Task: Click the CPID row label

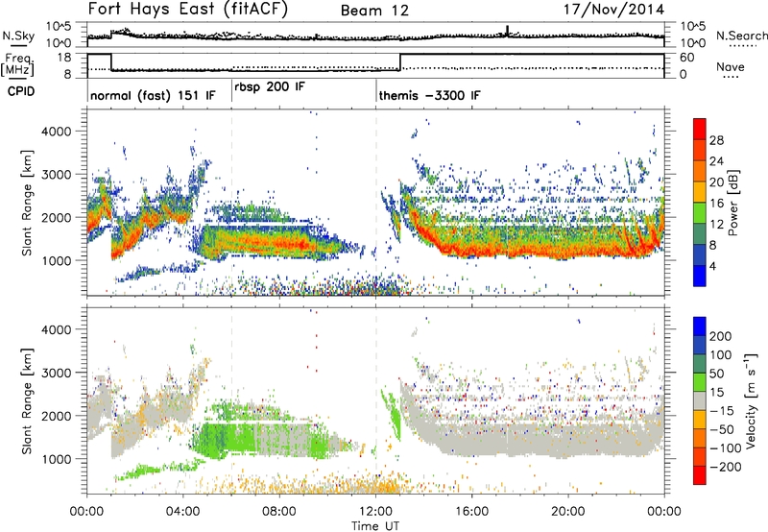Action: click(x=21, y=91)
